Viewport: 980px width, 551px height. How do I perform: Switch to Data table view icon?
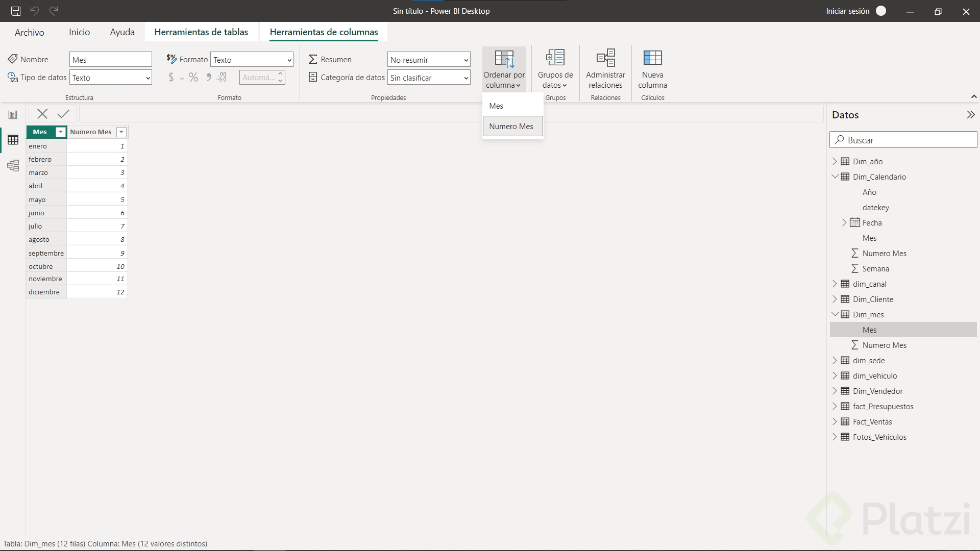[x=13, y=140]
